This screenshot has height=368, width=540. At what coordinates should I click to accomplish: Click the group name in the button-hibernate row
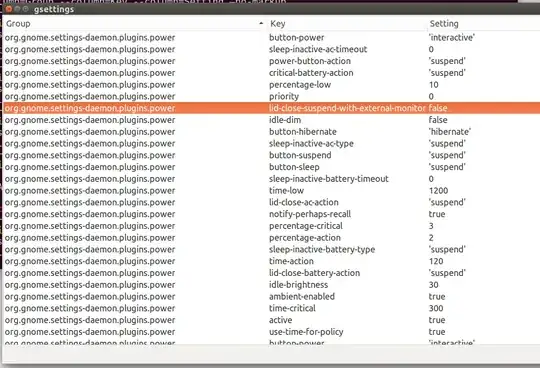coord(90,132)
